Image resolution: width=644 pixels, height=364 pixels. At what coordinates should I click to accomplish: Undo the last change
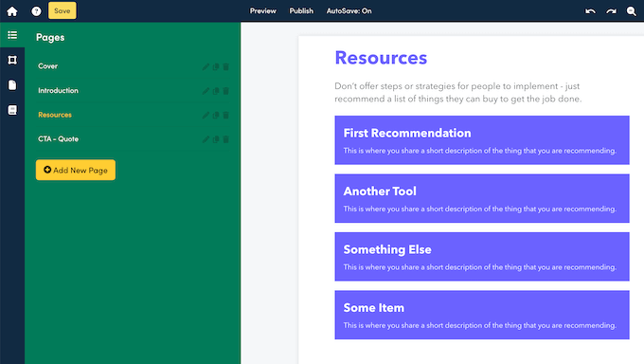click(590, 11)
